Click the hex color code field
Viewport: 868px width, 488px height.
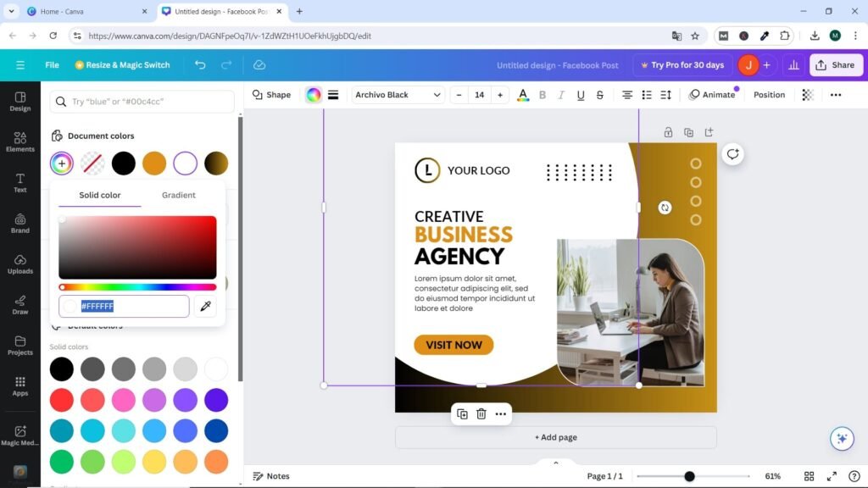coord(131,306)
